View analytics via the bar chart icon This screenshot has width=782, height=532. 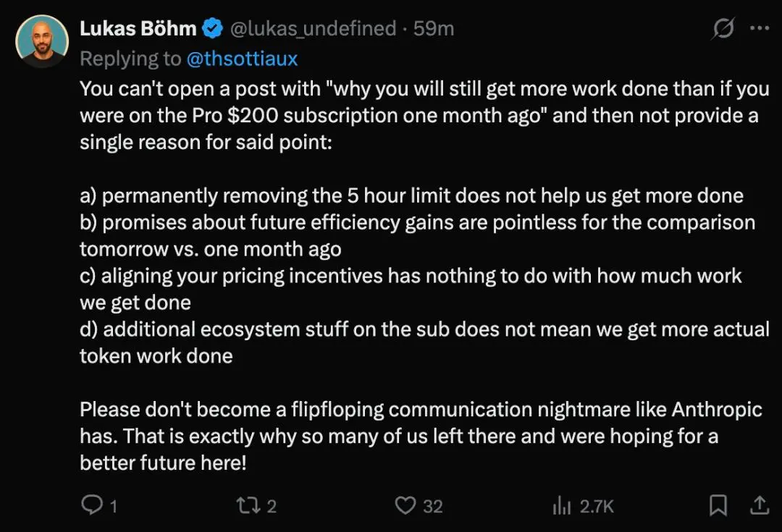[x=562, y=505]
